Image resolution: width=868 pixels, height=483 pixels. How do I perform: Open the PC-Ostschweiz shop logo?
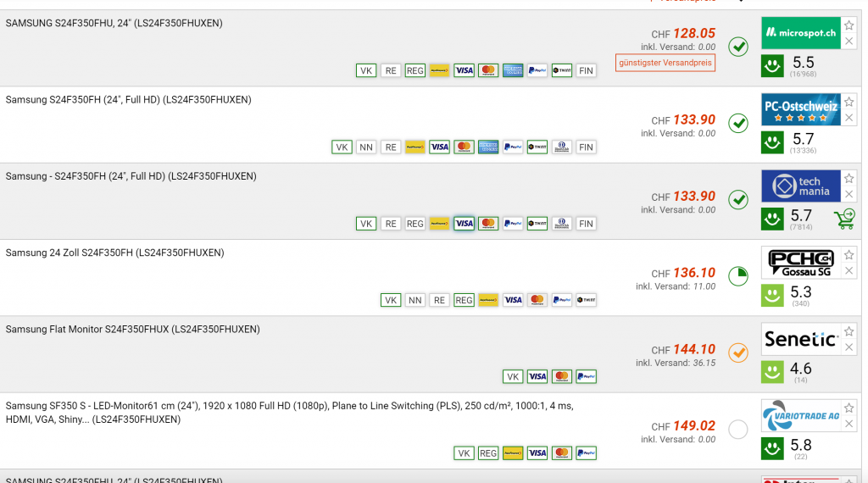point(801,109)
